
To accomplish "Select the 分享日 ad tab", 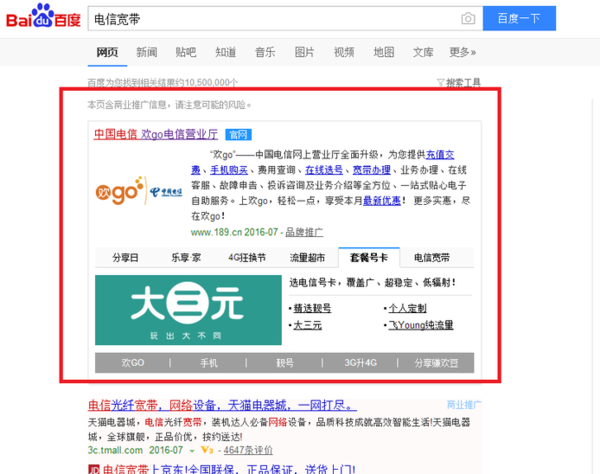I will click(x=126, y=258).
